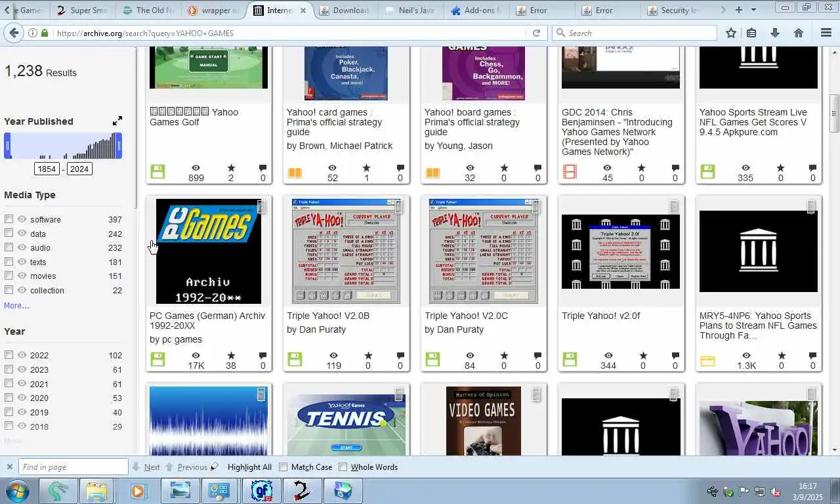Expand more media types via More... link

tap(16, 306)
